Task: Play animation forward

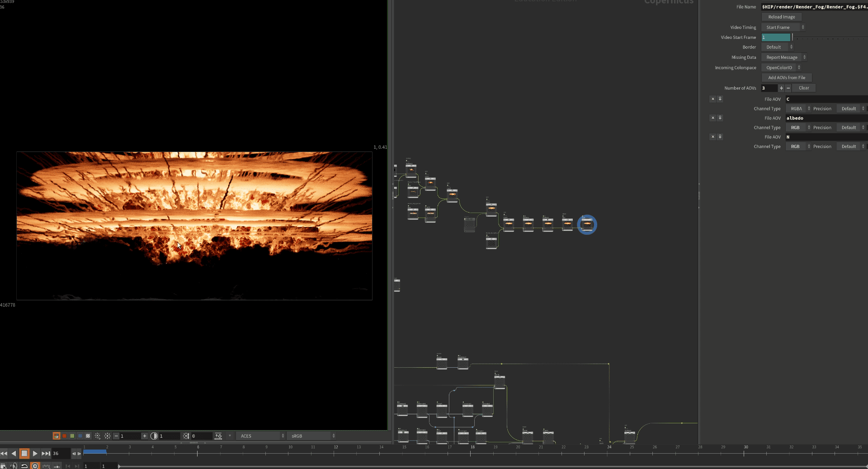Action: point(35,453)
